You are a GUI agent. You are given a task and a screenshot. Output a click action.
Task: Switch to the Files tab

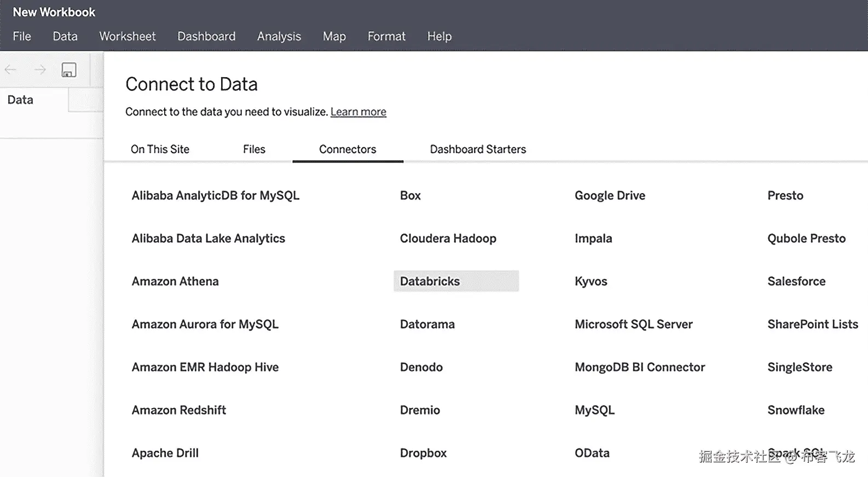(254, 149)
